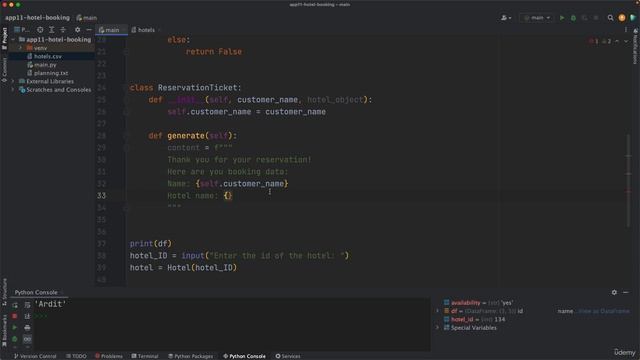Screen dimensions: 640x360
Task: Open Notifications side panel
Action: click(636, 47)
